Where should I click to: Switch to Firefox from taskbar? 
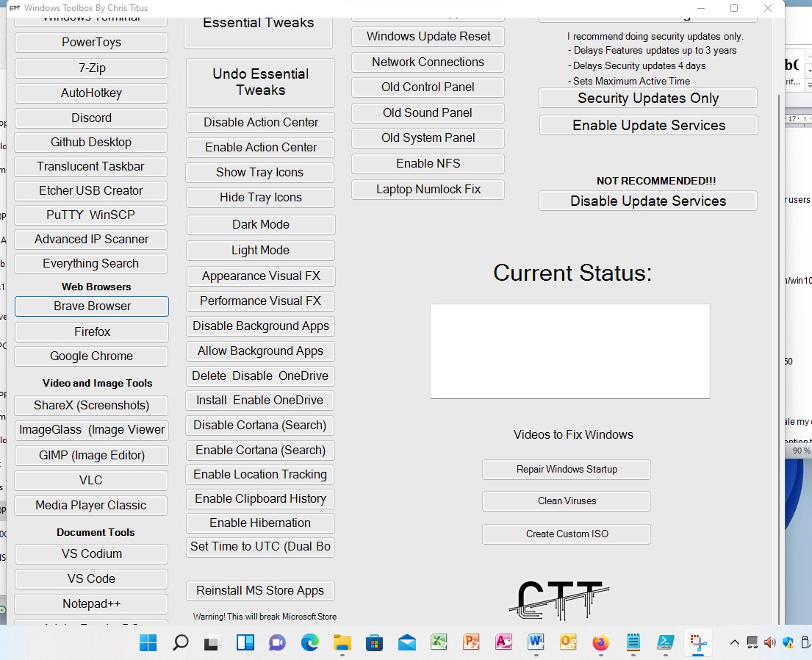600,643
